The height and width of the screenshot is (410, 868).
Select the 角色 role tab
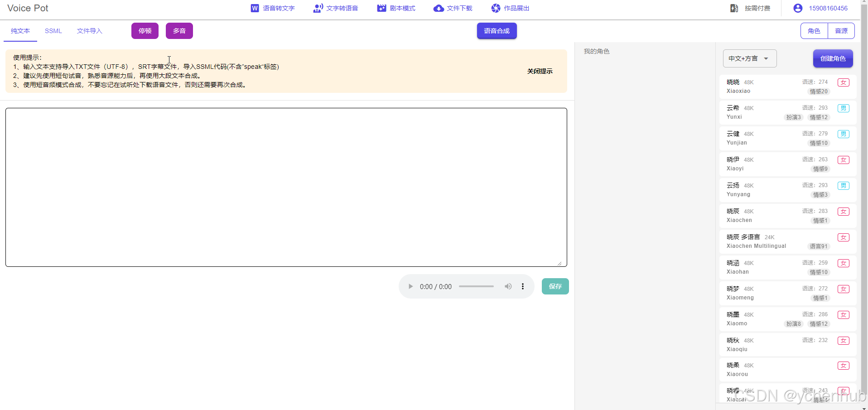814,31
